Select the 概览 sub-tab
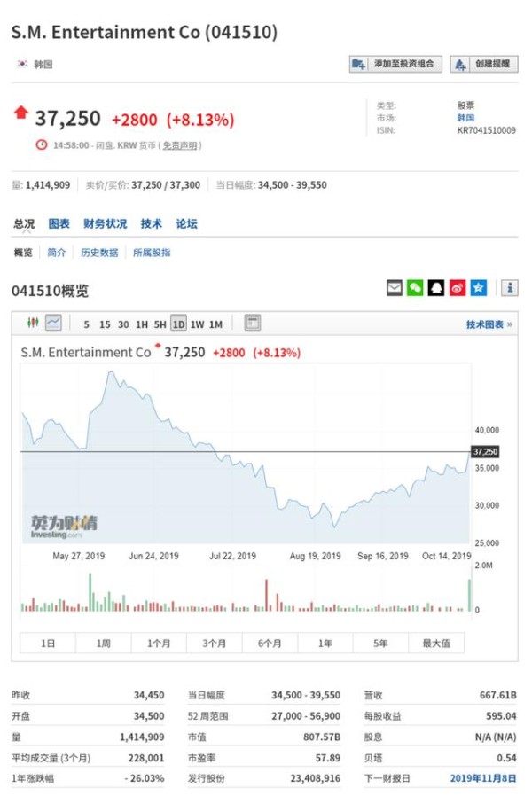Image resolution: width=532 pixels, height=796 pixels. [23, 253]
